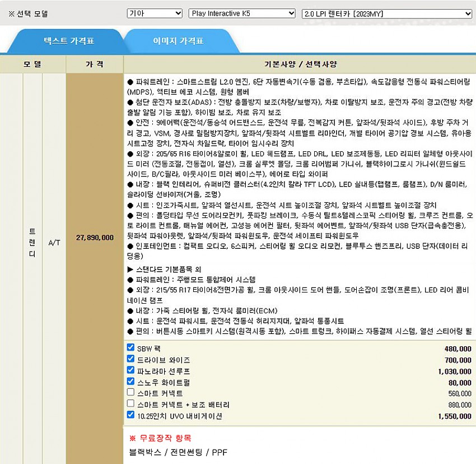Uncheck the SBW 룩 option
This screenshot has height=464, width=476.
tap(130, 348)
